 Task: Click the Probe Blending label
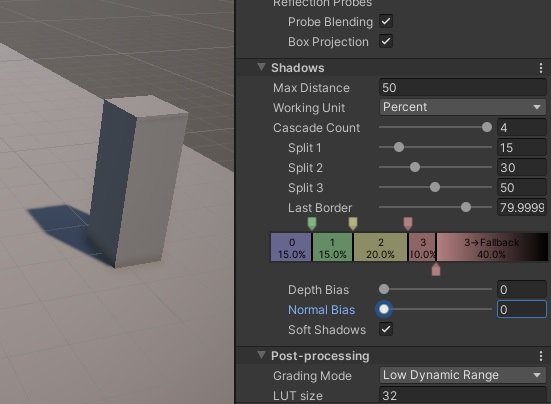click(x=330, y=22)
